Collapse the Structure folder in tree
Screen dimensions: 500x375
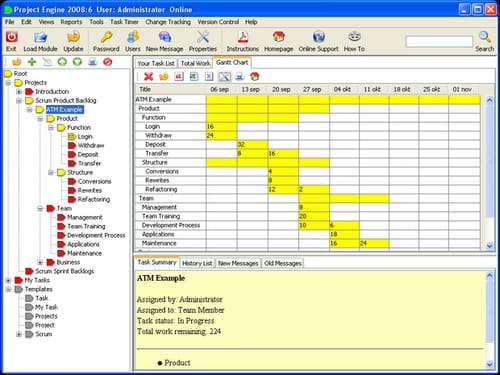pos(51,172)
